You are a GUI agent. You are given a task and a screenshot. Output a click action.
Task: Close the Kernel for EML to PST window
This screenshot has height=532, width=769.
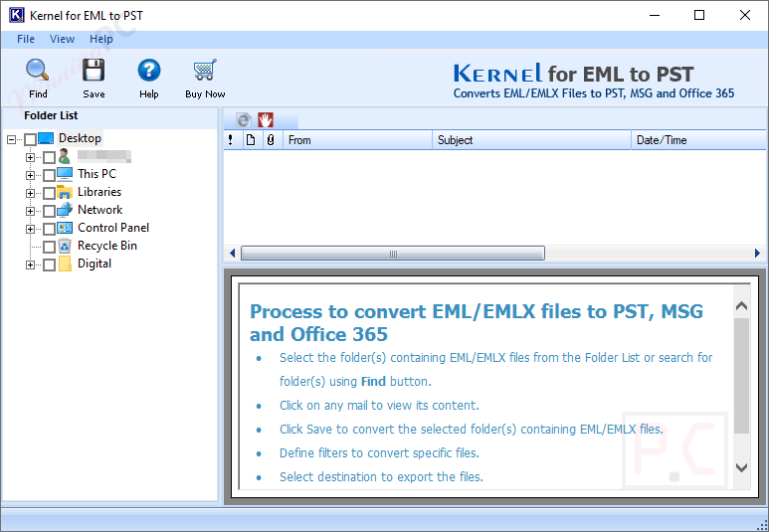[744, 15]
